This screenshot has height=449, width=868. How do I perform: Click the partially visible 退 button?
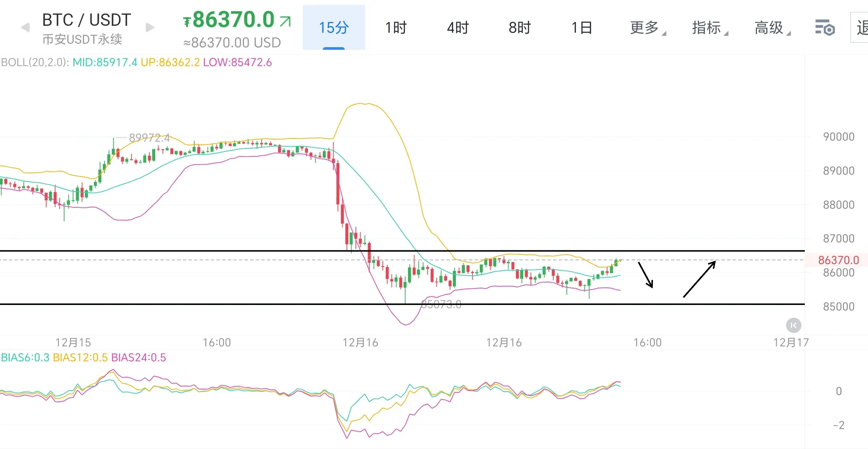pos(861,28)
